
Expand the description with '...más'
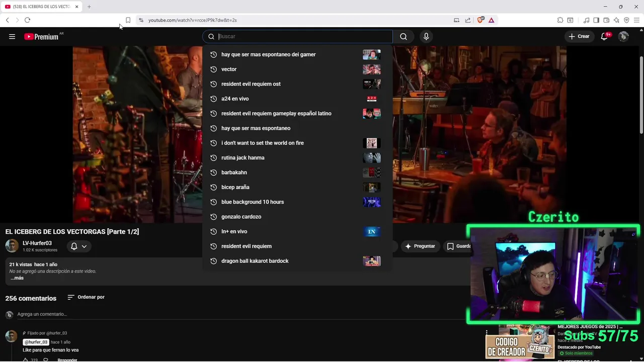[x=17, y=278]
